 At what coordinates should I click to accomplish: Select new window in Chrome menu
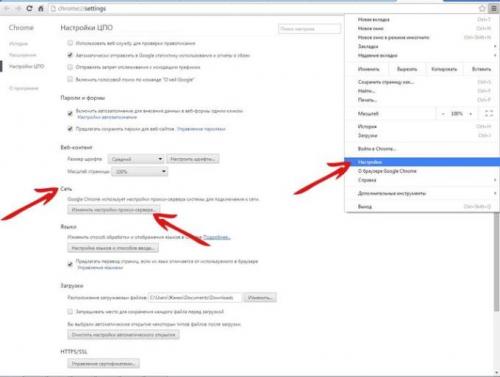tap(422, 29)
